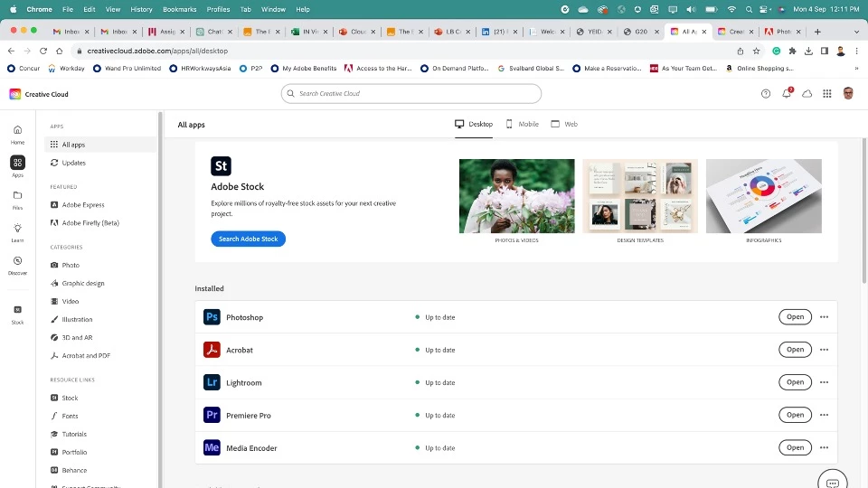This screenshot has width=868, height=488.
Task: Switch to the Web tab
Action: click(564, 124)
